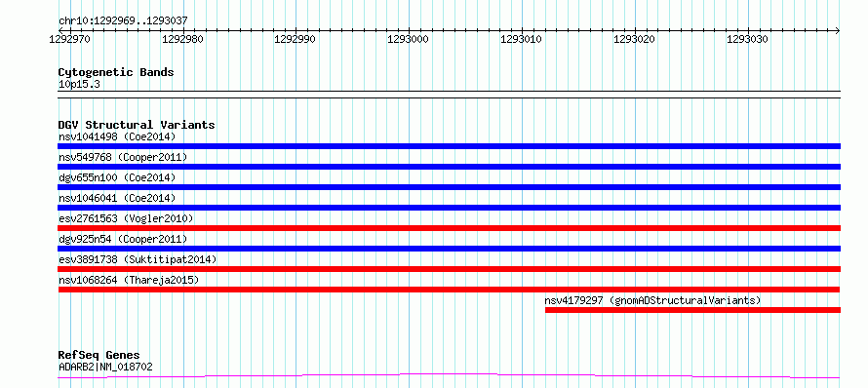868x388 pixels.
Task: Open the dgv925n54 (Cooper2011) variant label
Action: [123, 239]
